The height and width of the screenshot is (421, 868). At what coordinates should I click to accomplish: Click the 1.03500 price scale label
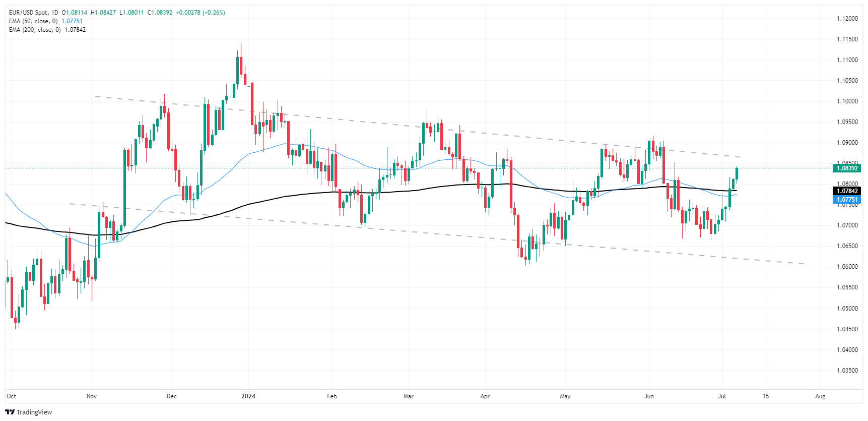[847, 371]
